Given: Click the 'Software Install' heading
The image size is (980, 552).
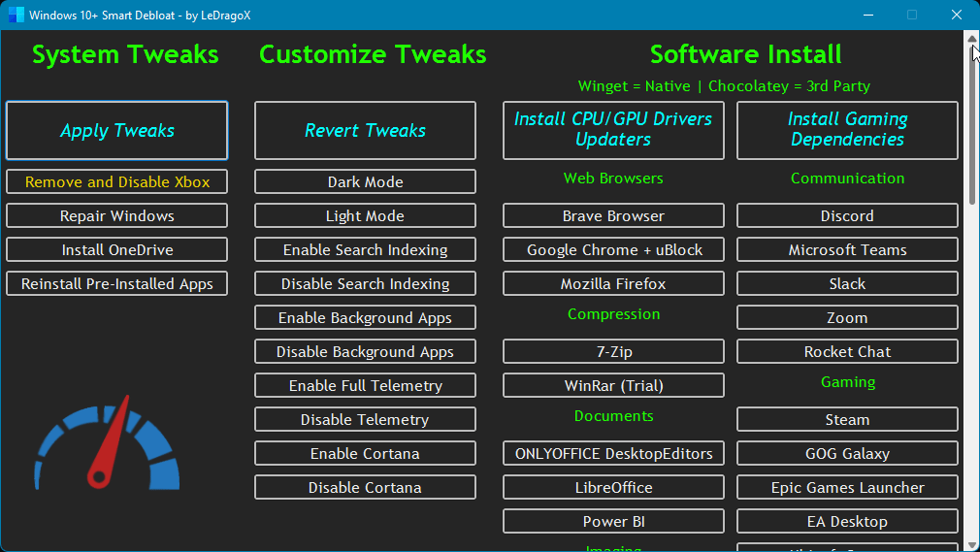Looking at the screenshot, I should click(x=745, y=54).
